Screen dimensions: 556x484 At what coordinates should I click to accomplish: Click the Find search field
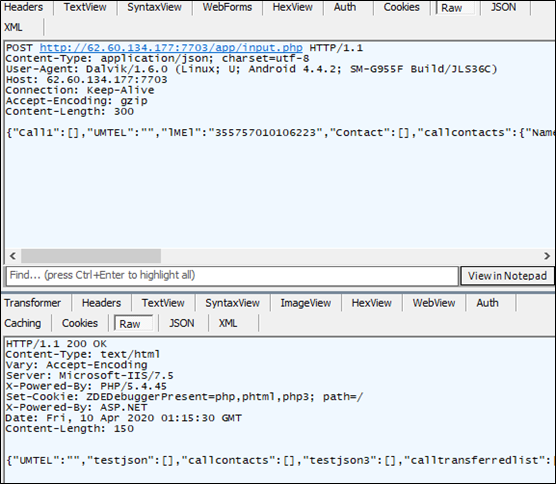click(x=232, y=276)
